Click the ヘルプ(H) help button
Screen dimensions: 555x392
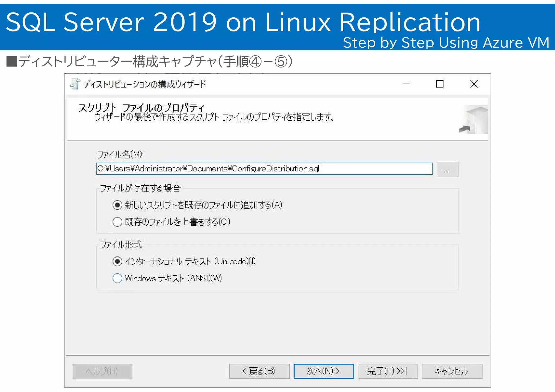click(102, 371)
